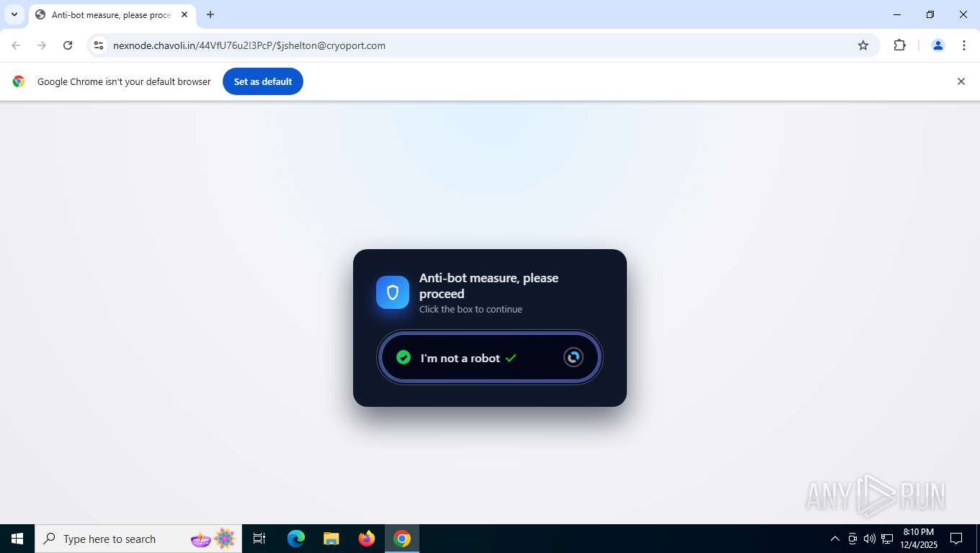Restore down the Chrome window
The image size is (980, 553).
click(x=930, y=14)
